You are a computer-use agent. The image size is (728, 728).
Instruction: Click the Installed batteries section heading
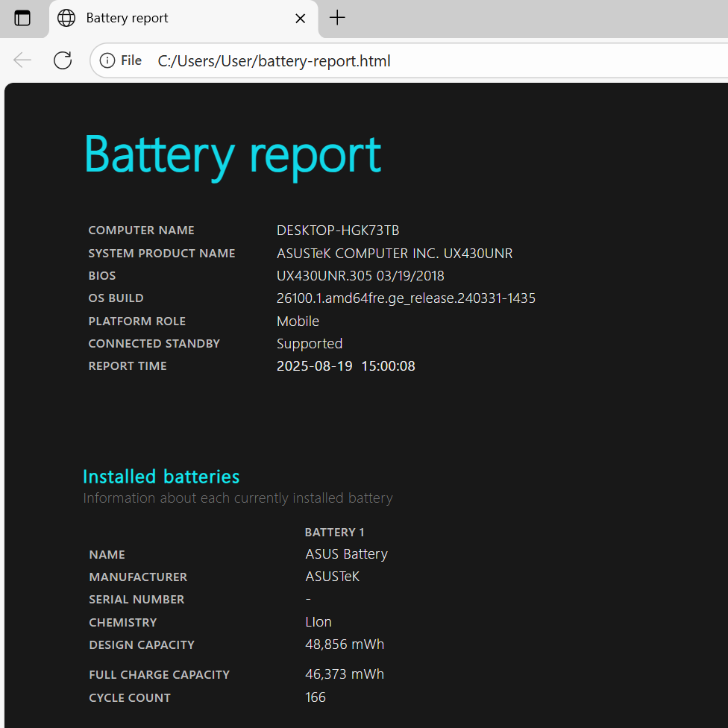point(161,477)
